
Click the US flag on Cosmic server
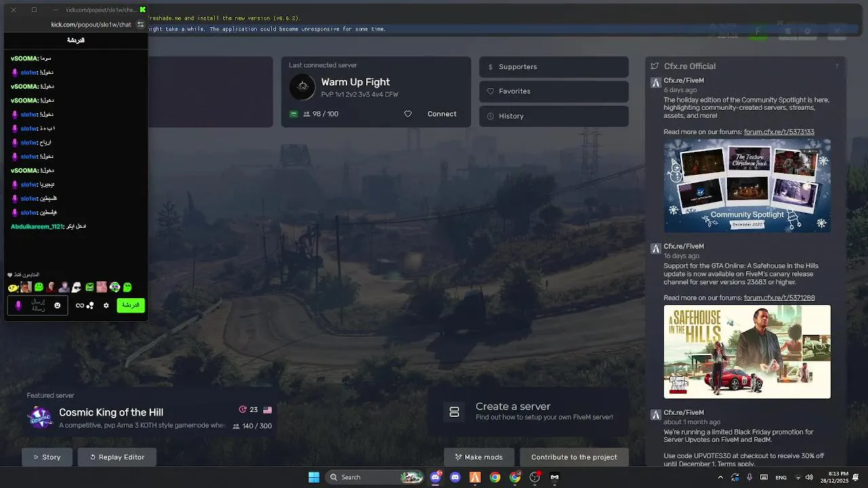(267, 410)
